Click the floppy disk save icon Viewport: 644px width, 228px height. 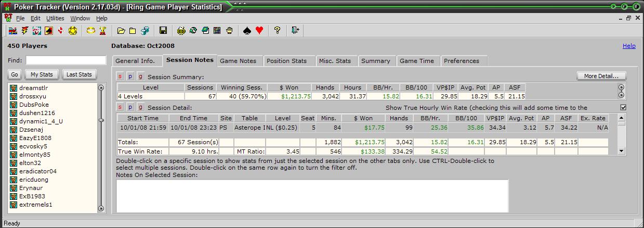(163, 30)
